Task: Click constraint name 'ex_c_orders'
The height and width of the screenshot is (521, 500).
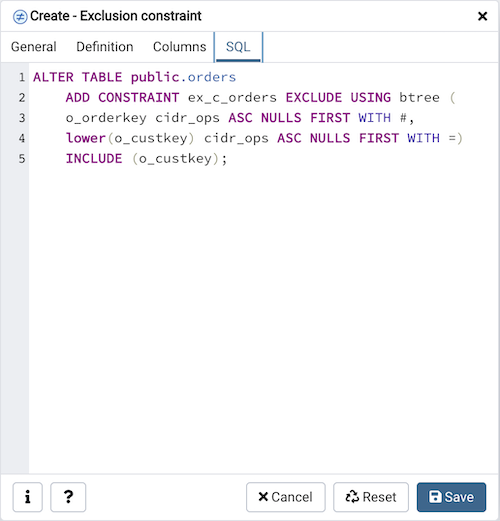Action: coord(232,98)
